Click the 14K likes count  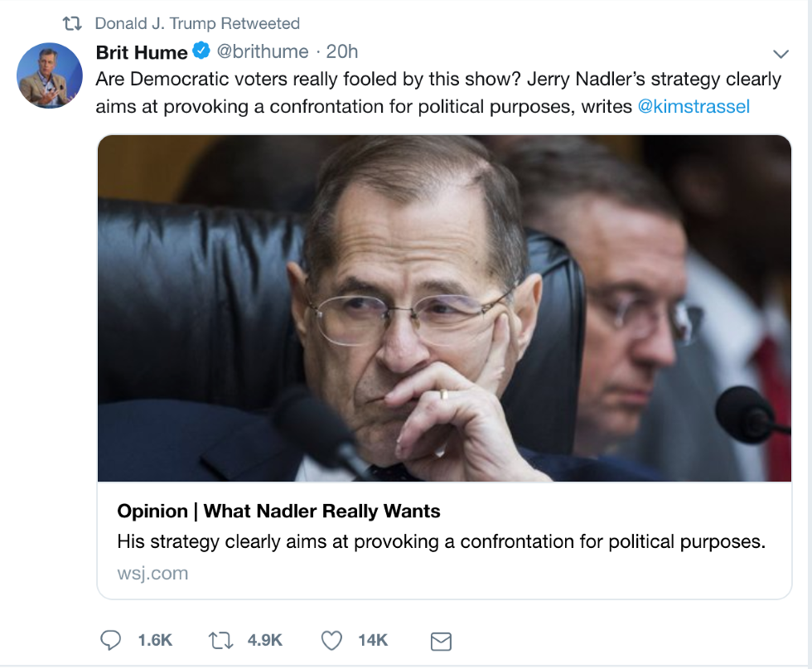(373, 640)
